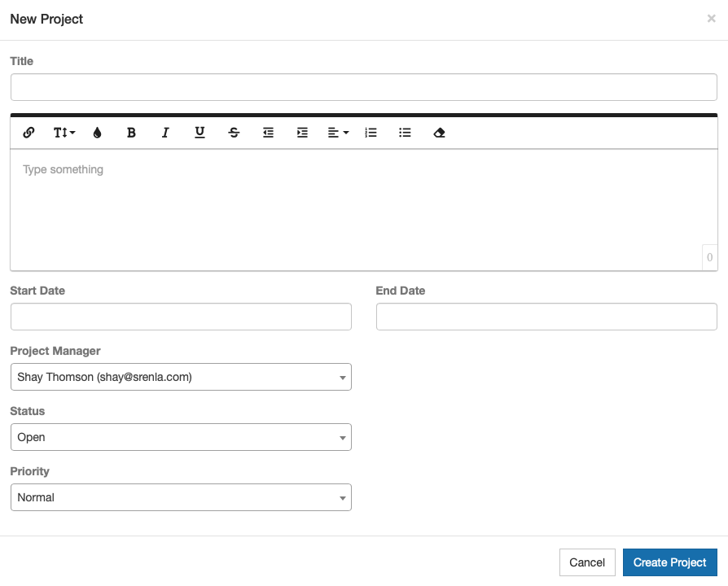Increase indent with the indent icon
Viewport: 728px width, 586px height.
pyautogui.click(x=302, y=133)
